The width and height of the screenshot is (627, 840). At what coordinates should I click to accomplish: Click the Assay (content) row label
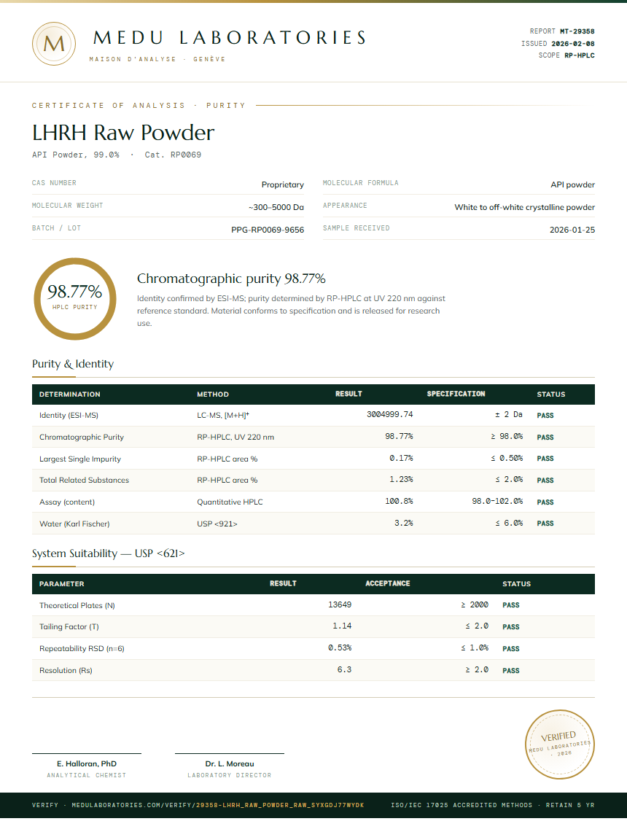[67, 502]
